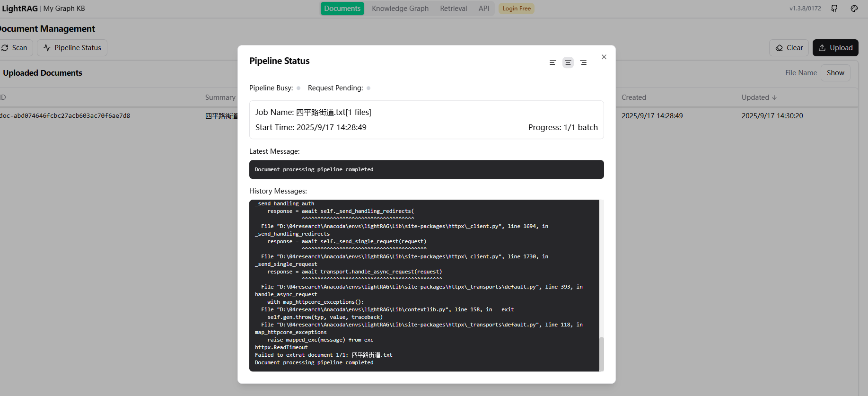The height and width of the screenshot is (396, 868).
Task: Clear documents with the eraser button
Action: (x=789, y=48)
